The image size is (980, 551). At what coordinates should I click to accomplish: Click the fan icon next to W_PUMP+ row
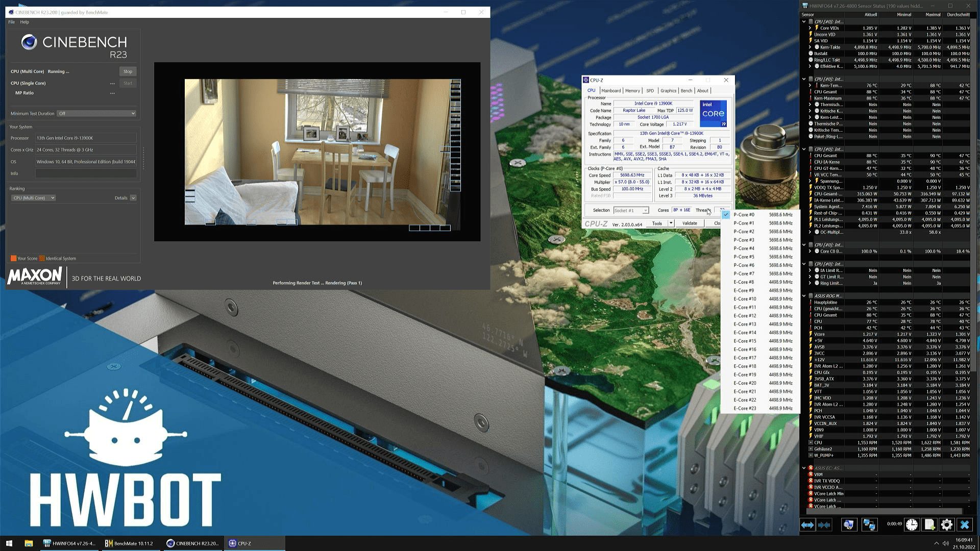811,456
